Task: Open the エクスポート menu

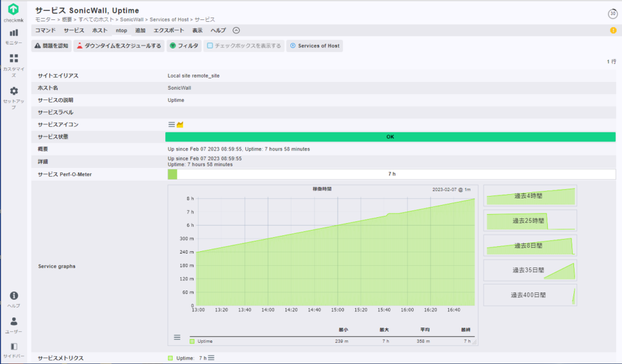Action: point(169,30)
